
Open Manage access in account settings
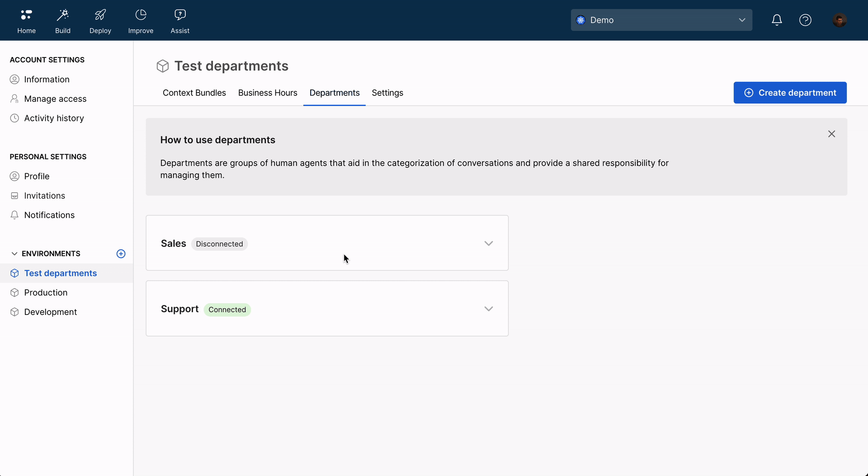click(x=55, y=99)
